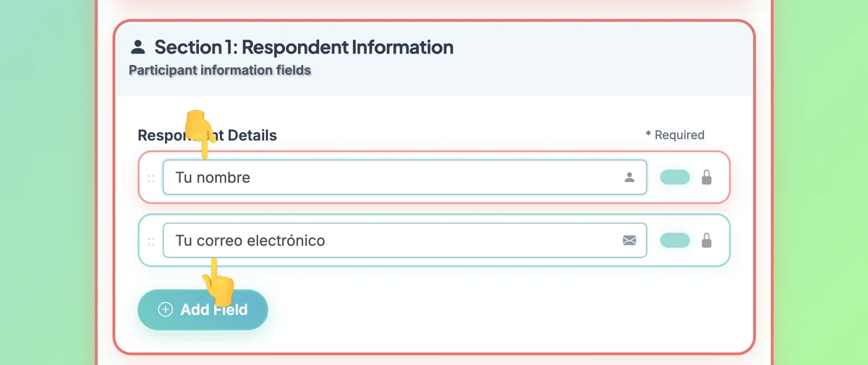Screen dimensions: 868x365
Task: Select the drag handle of the email row
Action: click(x=151, y=241)
